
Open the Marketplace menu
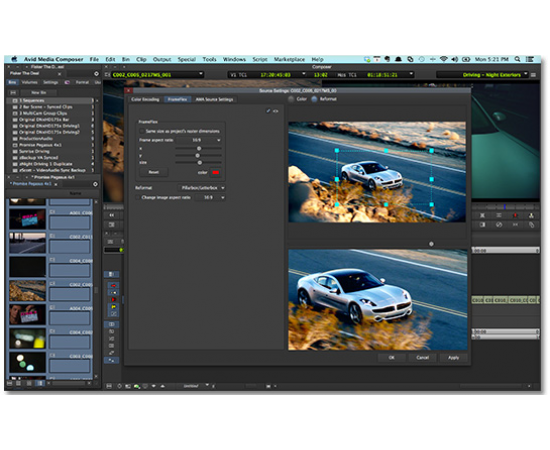pyautogui.click(x=289, y=59)
